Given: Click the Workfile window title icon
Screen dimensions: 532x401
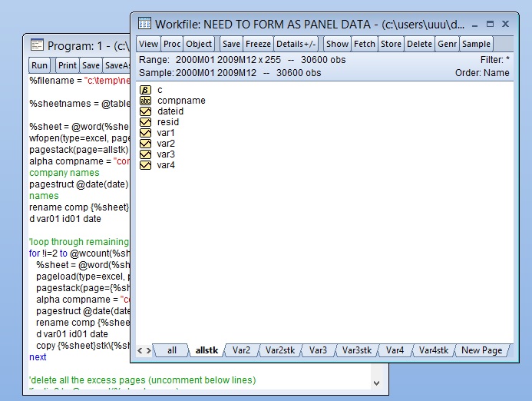Looking at the screenshot, I should click(144, 24).
